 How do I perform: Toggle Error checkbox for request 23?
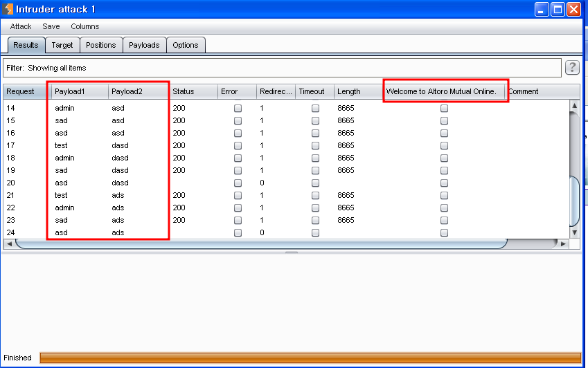238,220
